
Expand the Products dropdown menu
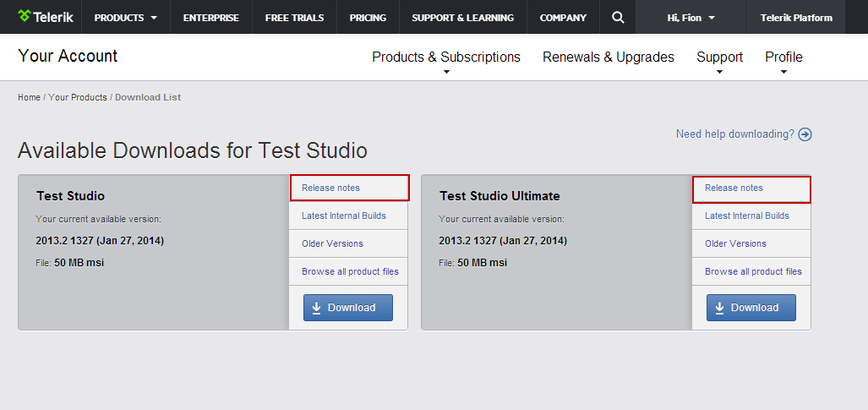[x=125, y=18]
